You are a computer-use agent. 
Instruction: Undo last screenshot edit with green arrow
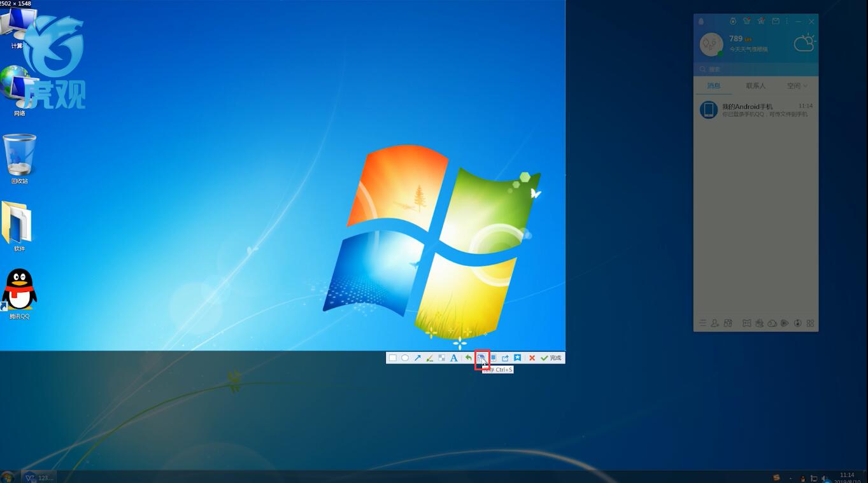(469, 358)
